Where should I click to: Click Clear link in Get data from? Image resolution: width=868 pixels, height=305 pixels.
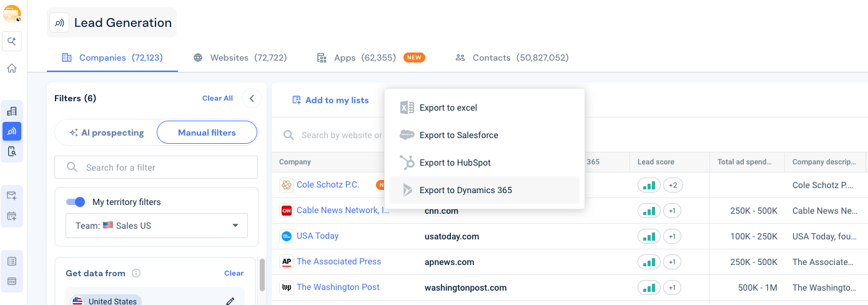(234, 273)
